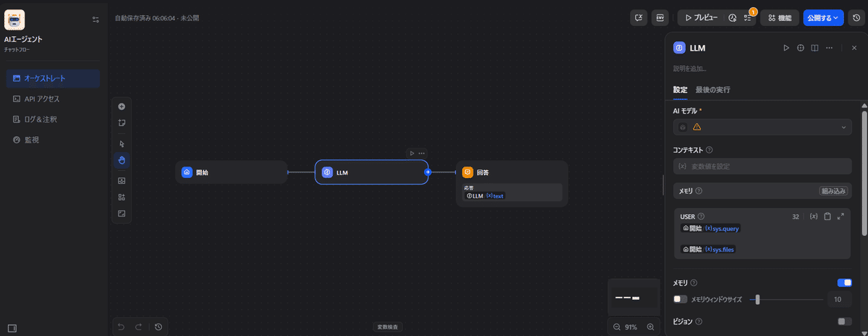Open the checklist icon with orange badge
This screenshot has height=336, width=868.
pos(748,17)
